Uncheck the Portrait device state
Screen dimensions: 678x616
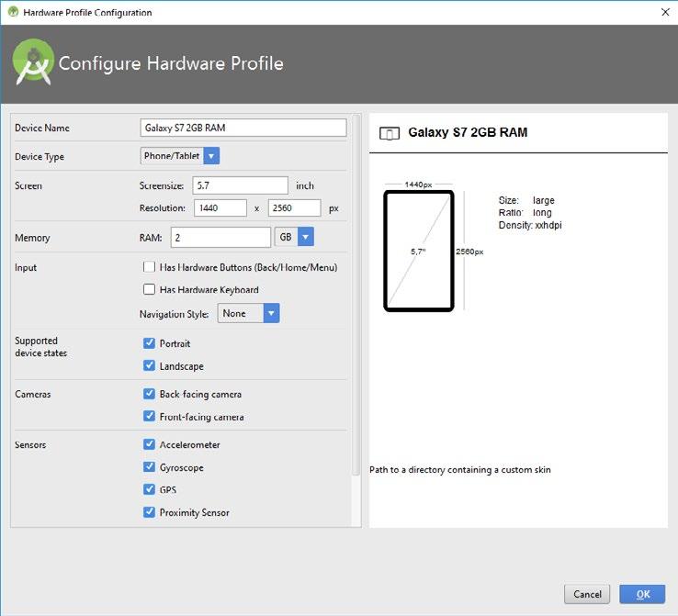(x=149, y=343)
